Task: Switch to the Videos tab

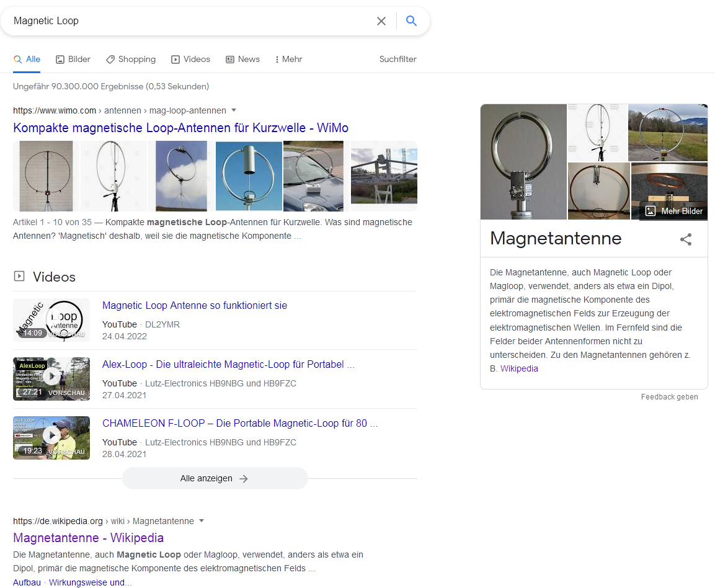Action: coord(190,60)
